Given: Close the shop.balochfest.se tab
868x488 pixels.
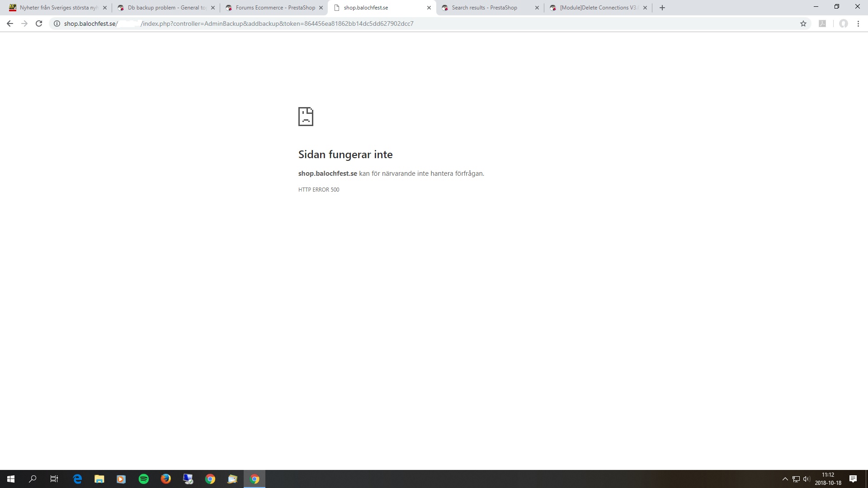Looking at the screenshot, I should point(429,8).
